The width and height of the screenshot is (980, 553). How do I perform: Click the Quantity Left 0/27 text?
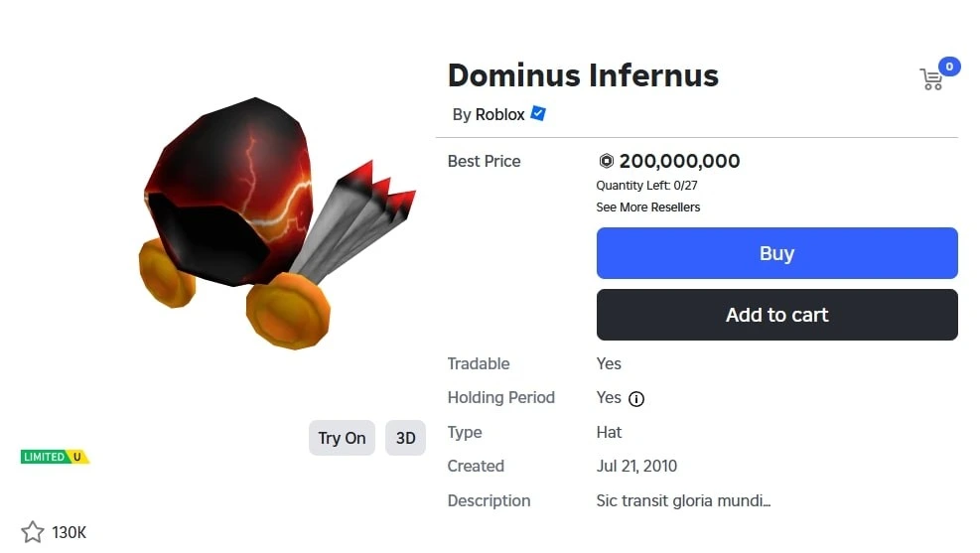653,186
